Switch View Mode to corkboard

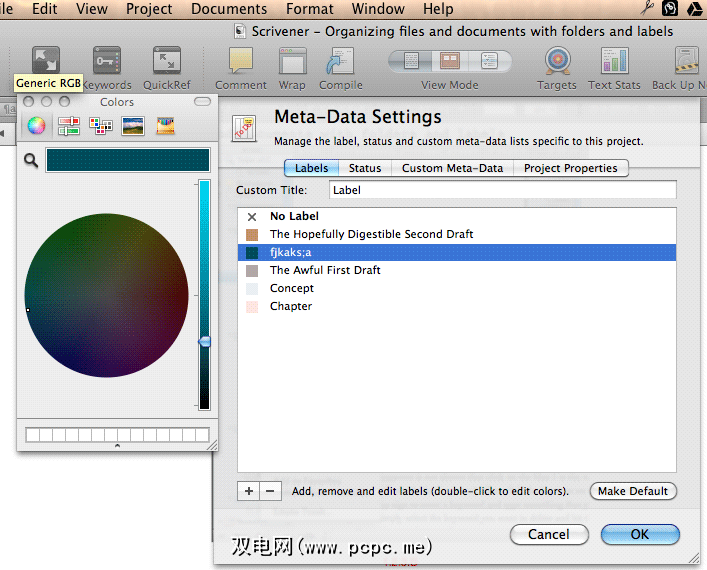coord(450,60)
